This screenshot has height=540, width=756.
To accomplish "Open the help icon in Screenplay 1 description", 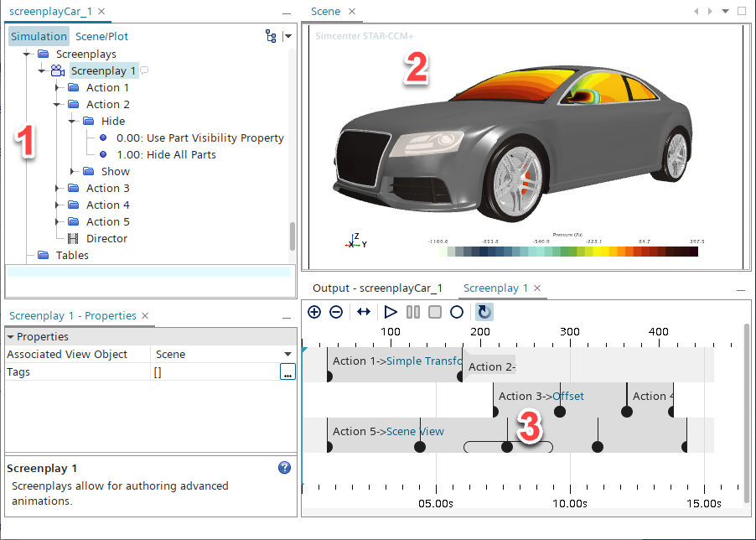I will point(284,468).
